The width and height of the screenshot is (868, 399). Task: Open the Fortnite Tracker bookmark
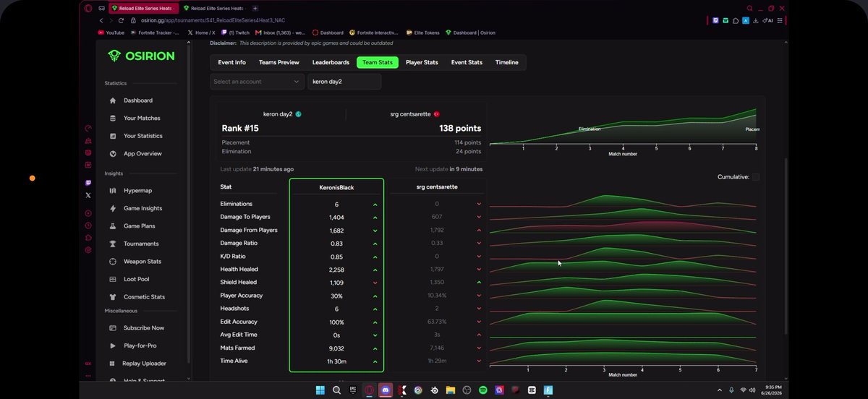(x=155, y=33)
